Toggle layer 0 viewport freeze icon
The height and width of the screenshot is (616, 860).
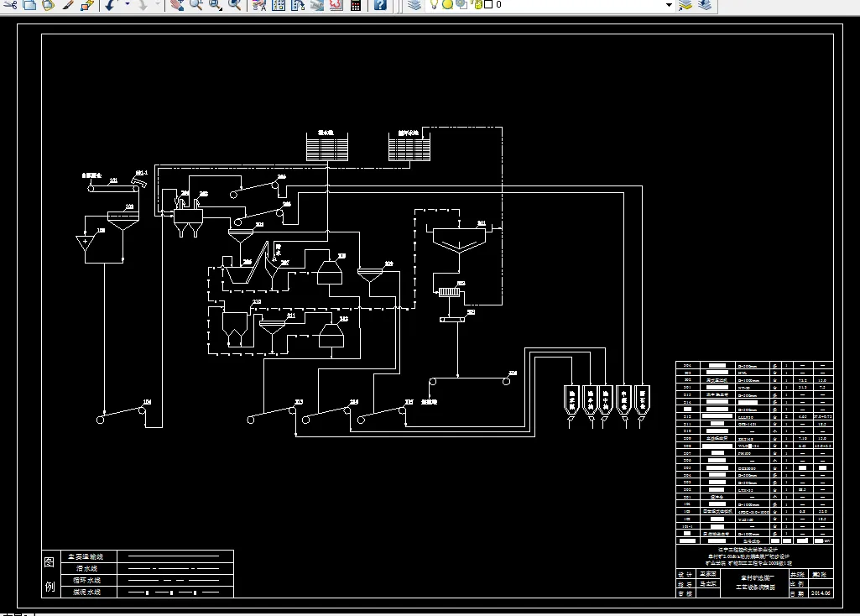[x=461, y=4]
